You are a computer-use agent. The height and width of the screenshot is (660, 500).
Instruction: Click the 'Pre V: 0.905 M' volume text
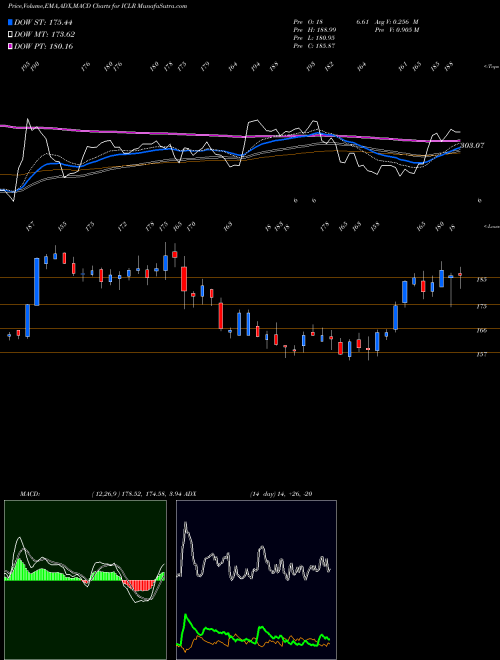399,30
